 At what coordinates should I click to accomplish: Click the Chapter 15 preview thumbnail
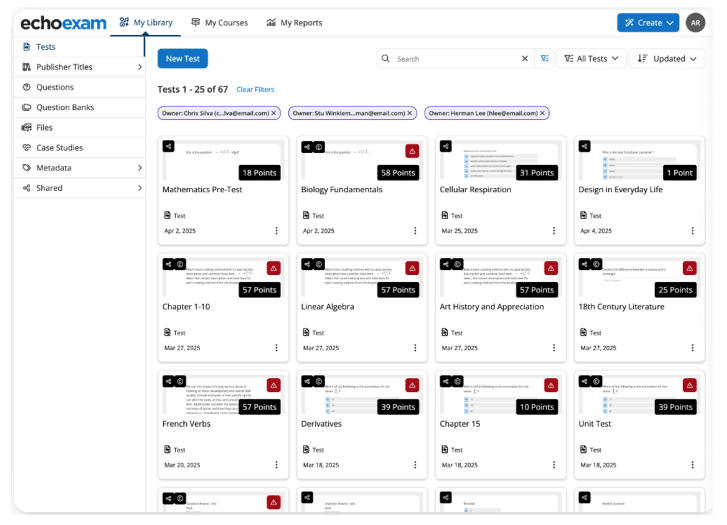click(500, 394)
